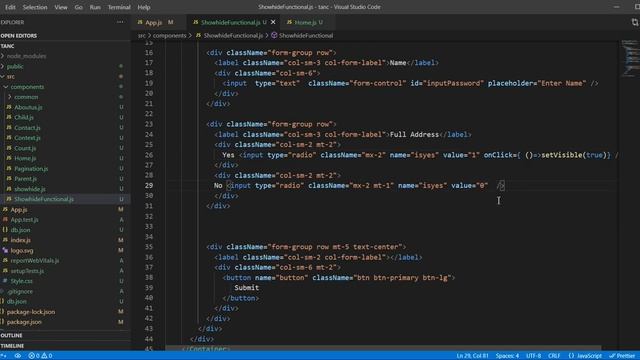Viewport: 640px width, 360px height.
Task: Click the components breadcrumb segment
Action: click(169, 36)
